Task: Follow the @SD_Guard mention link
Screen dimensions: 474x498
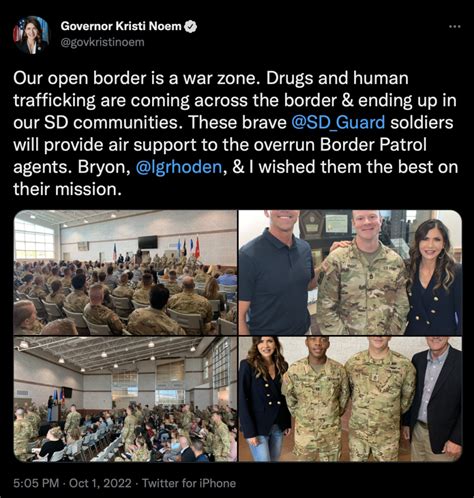Action: coord(338,122)
